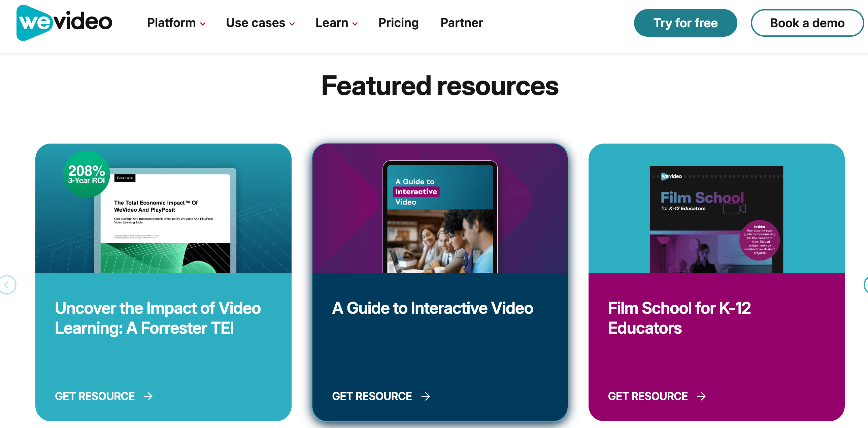
Task: Click the Book a demo button
Action: click(807, 23)
